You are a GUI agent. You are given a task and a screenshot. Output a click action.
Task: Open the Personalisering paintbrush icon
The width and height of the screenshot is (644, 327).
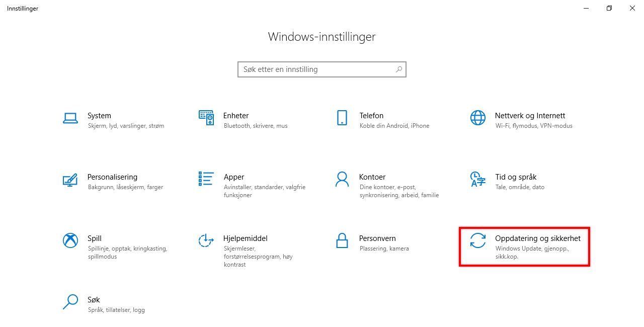[70, 179]
